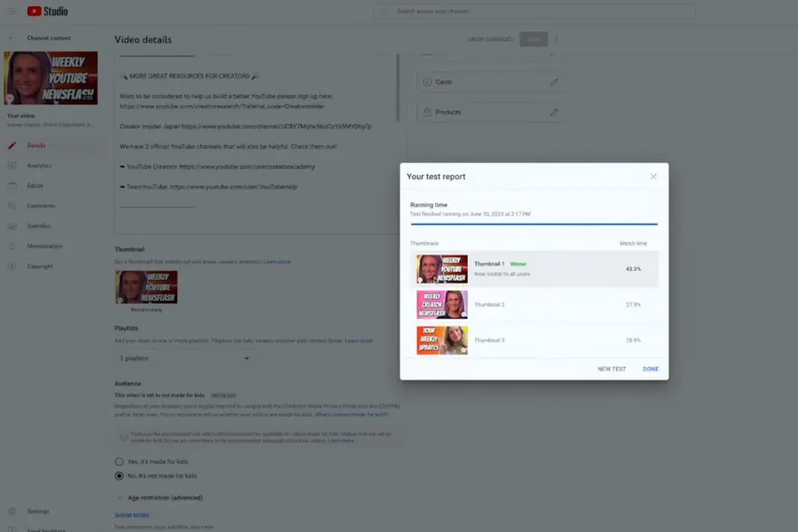Click the running time progress bar
Image resolution: width=798 pixels, height=532 pixels.
pos(533,223)
